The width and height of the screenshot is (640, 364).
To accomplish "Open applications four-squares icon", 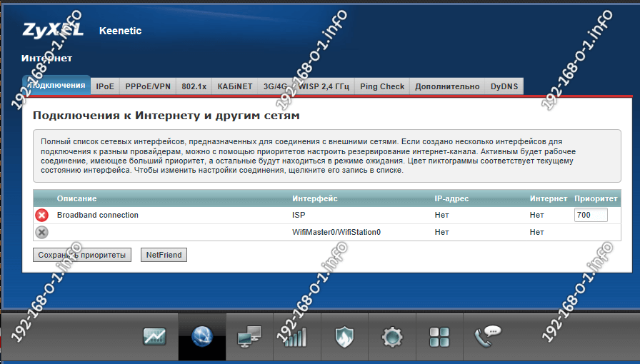I will [438, 336].
